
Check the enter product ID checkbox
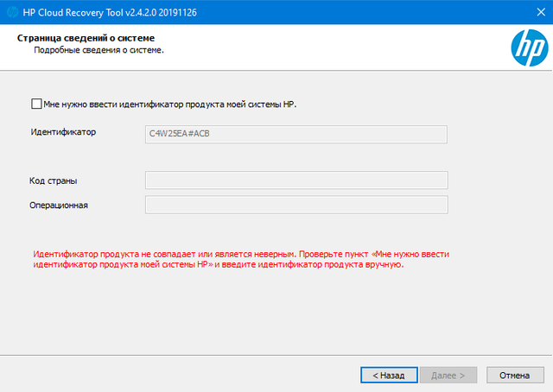point(36,104)
